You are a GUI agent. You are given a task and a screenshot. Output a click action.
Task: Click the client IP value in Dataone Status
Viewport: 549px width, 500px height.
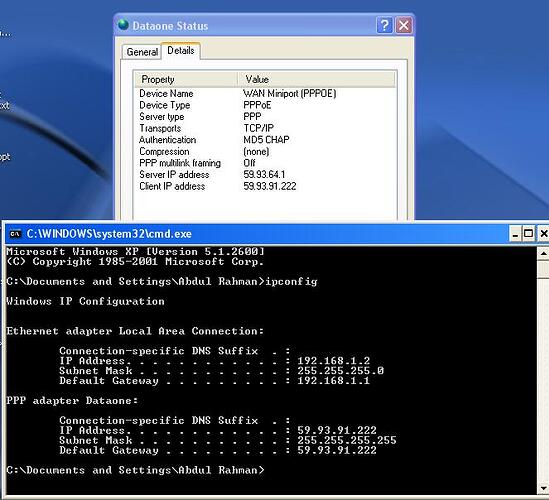(270, 186)
